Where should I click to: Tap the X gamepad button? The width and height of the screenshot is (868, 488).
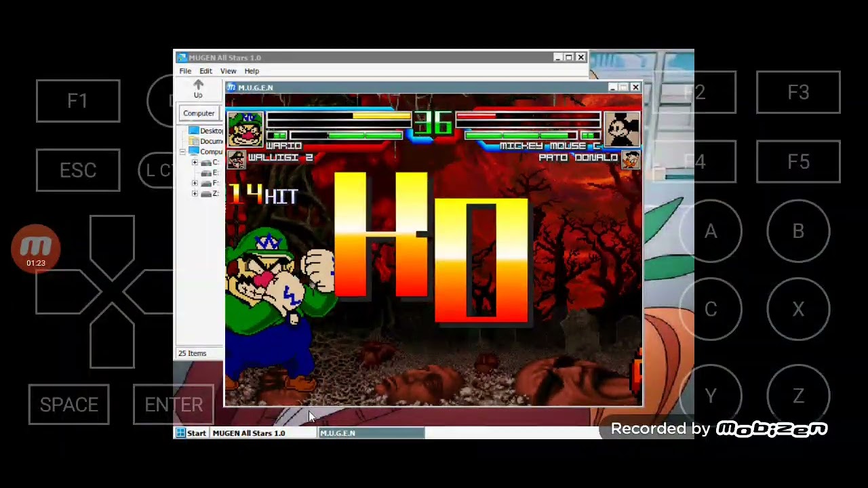click(798, 310)
